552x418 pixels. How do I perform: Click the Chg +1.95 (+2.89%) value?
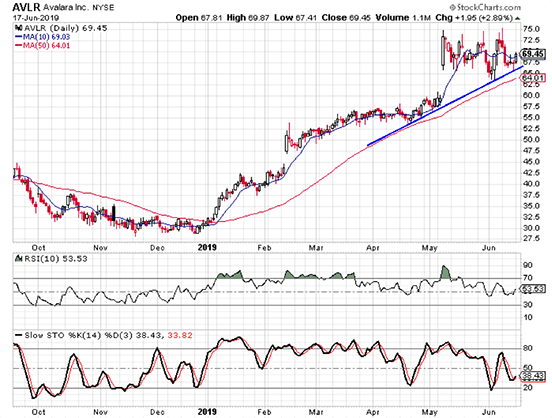click(x=474, y=18)
